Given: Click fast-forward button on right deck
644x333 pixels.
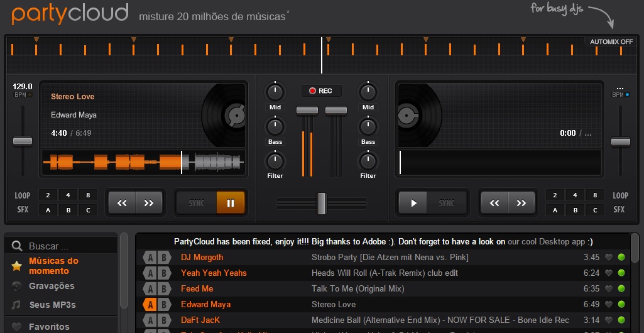Looking at the screenshot, I should 521,203.
